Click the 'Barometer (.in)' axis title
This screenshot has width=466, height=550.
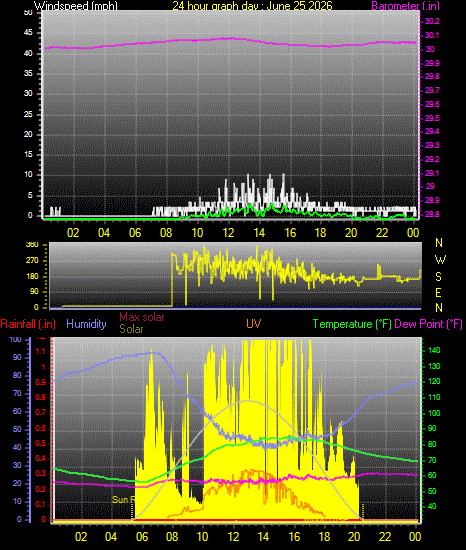tap(405, 6)
